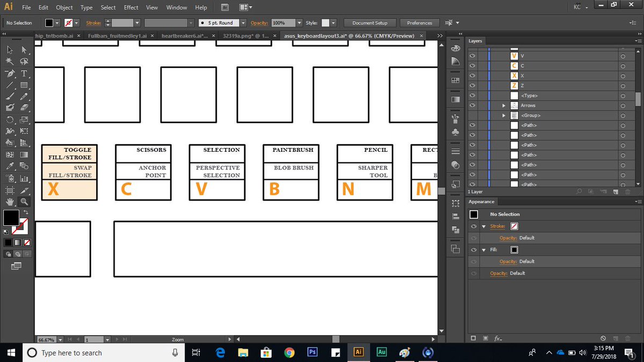Select the Hand tool

pos(10,202)
